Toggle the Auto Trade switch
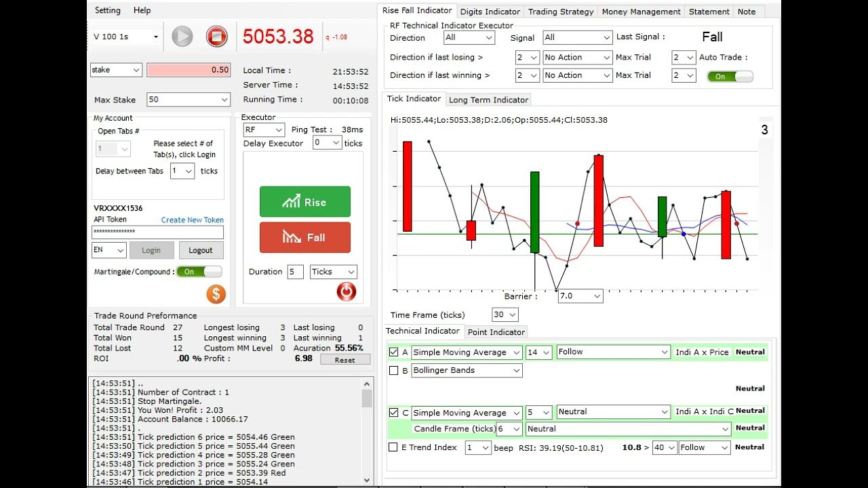The image size is (868, 488). point(730,77)
